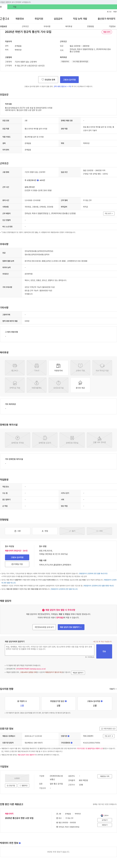This screenshot has height=868, width=117.
Task: Open the 출산휴가·육아휴직 menu
Action: click(x=107, y=19)
